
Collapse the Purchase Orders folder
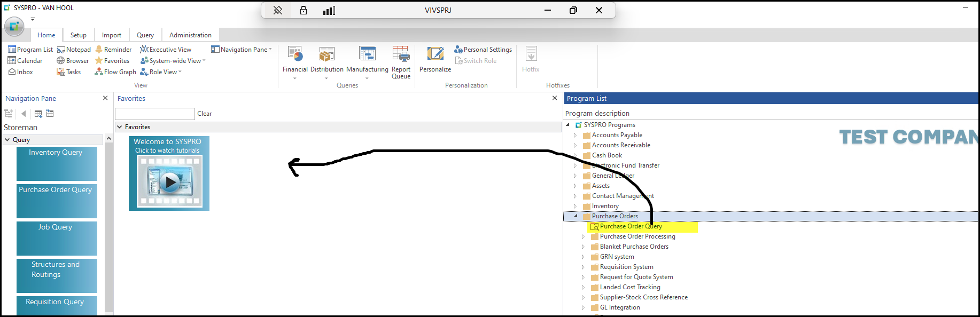pyautogui.click(x=575, y=216)
